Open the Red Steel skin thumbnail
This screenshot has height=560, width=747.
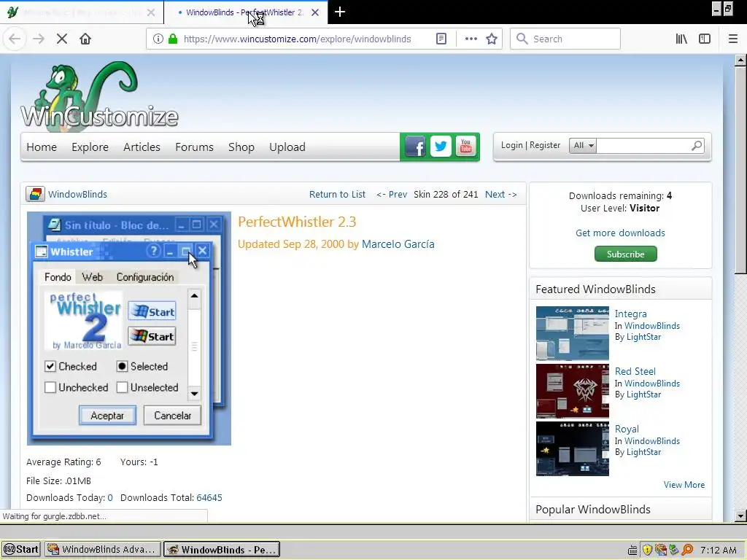click(572, 391)
